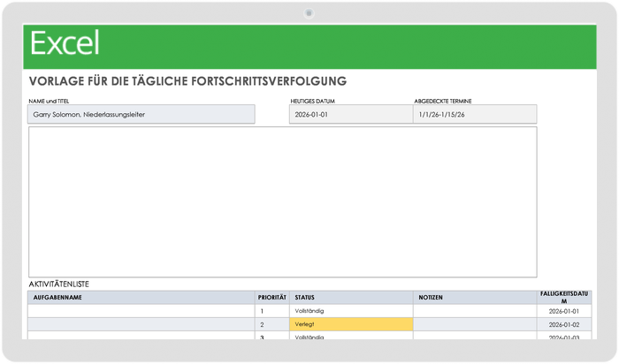Click the 'Vollständig' status in priority 1 row
This screenshot has width=619, height=364.
[351, 311]
